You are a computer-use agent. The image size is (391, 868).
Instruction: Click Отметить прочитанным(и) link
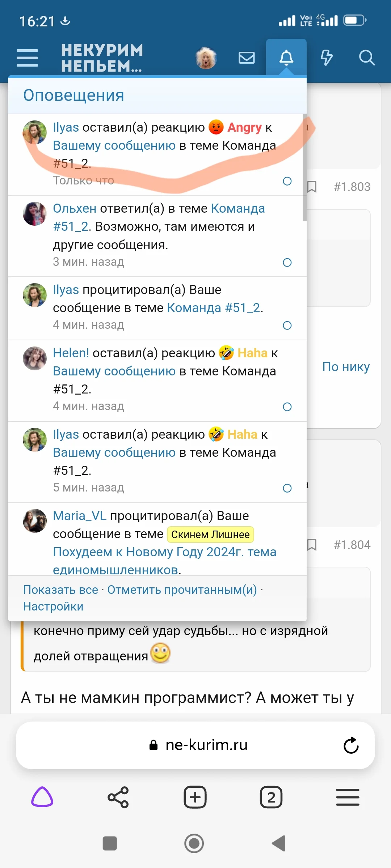click(x=182, y=590)
